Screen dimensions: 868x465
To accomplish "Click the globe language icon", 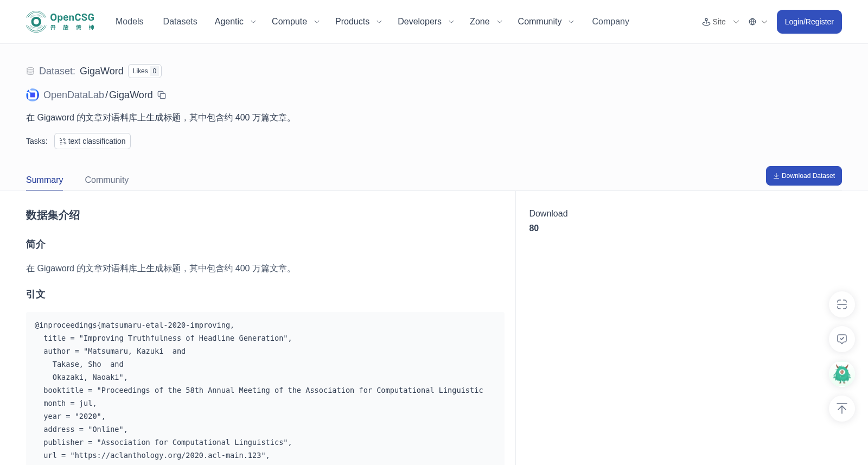I will [x=752, y=22].
